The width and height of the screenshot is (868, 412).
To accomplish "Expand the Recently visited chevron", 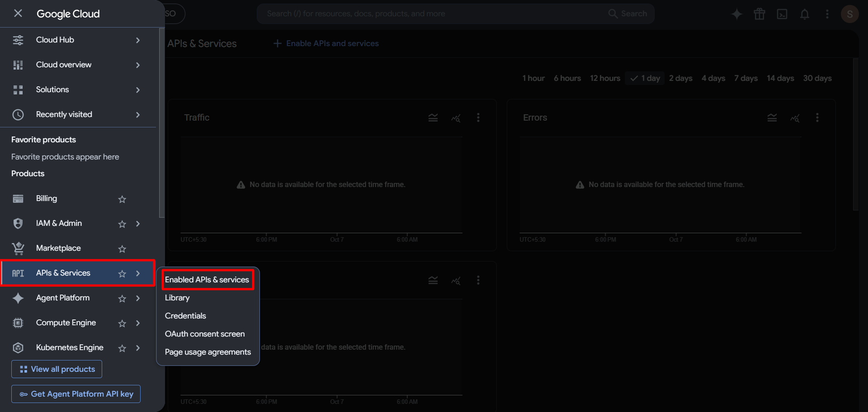I will [x=138, y=115].
